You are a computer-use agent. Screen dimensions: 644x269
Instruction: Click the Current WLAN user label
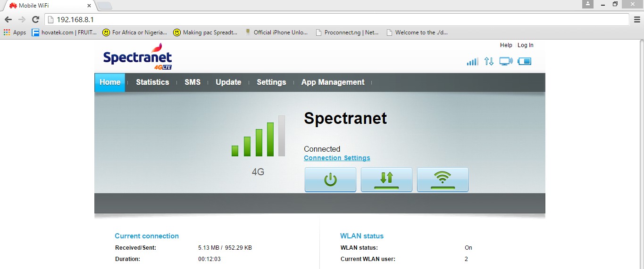(368, 259)
